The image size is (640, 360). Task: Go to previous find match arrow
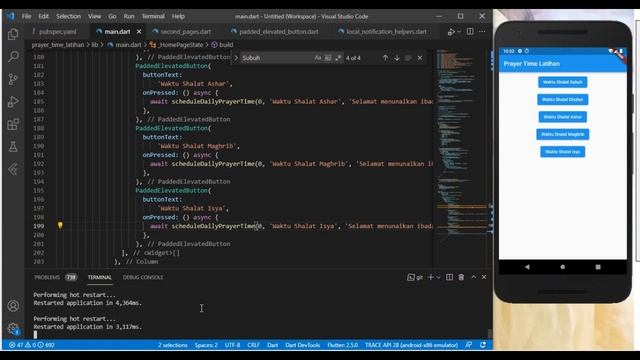point(385,58)
